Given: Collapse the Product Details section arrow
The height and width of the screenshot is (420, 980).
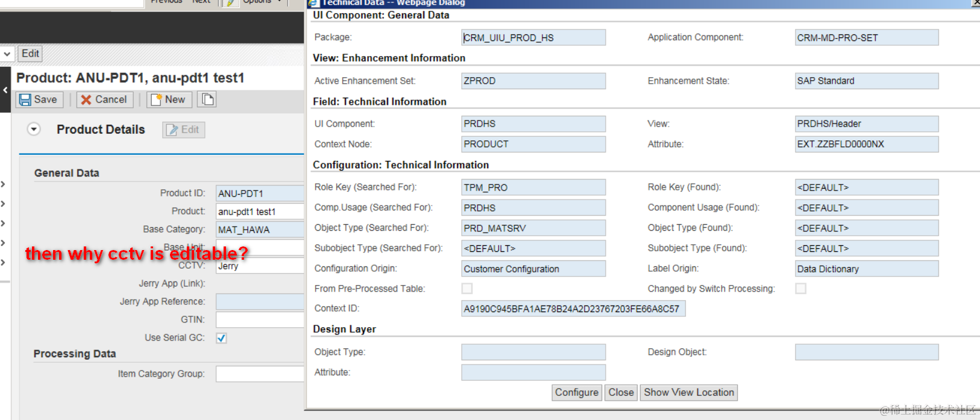Looking at the screenshot, I should (x=34, y=130).
